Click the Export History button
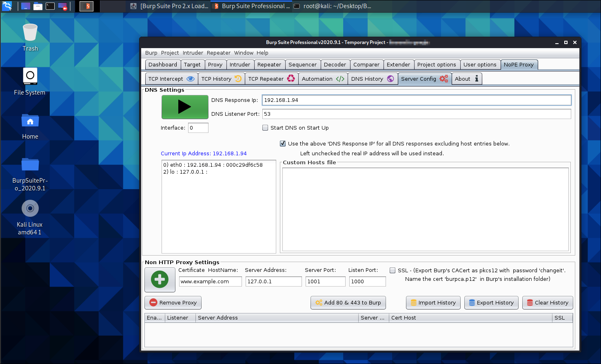The width and height of the screenshot is (601, 364). pyautogui.click(x=491, y=302)
